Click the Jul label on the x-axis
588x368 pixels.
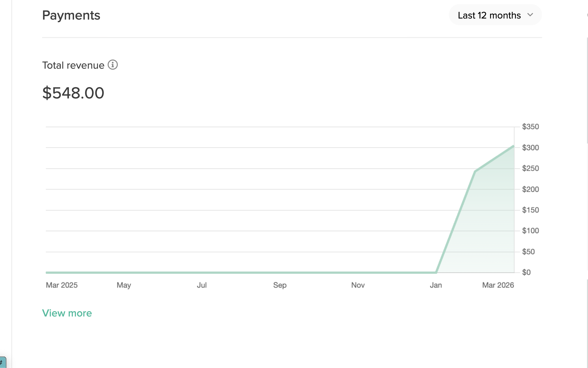(202, 285)
